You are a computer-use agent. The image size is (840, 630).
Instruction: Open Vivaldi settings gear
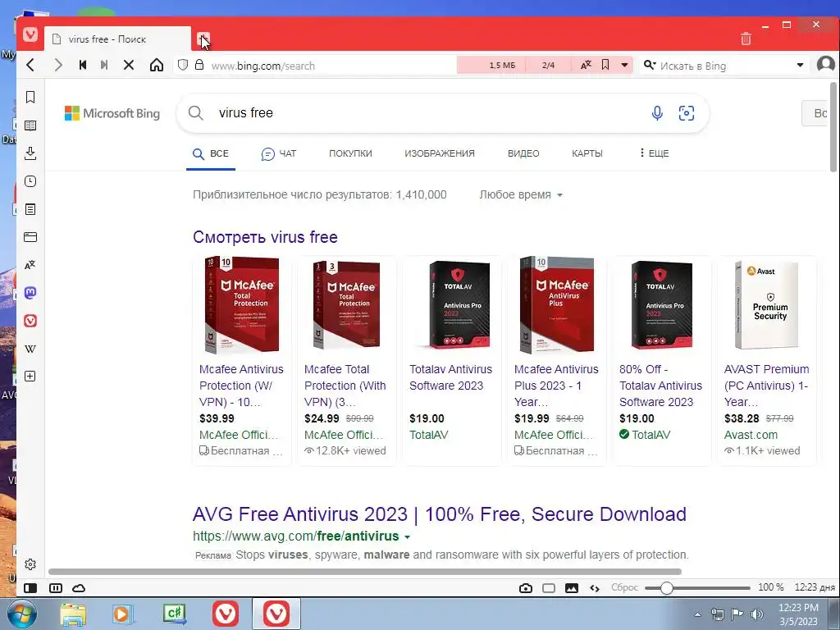coord(30,564)
